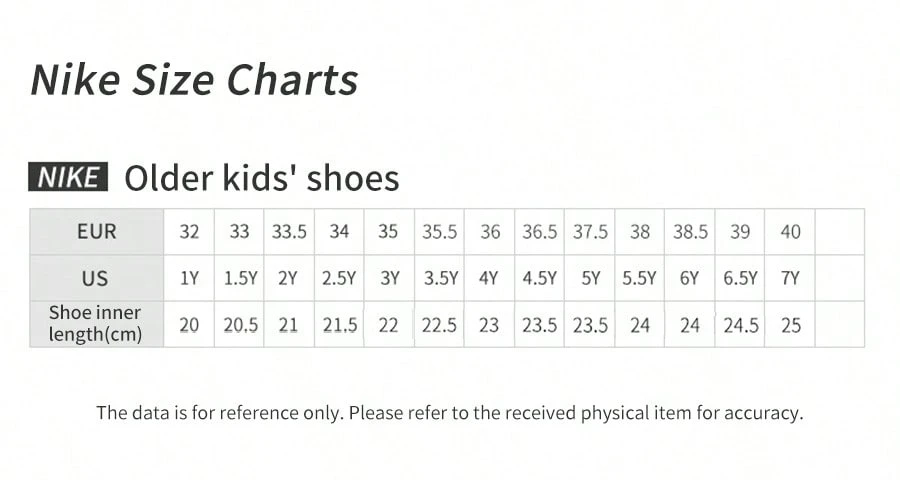Click the EUR 33.5 size cell

point(289,232)
